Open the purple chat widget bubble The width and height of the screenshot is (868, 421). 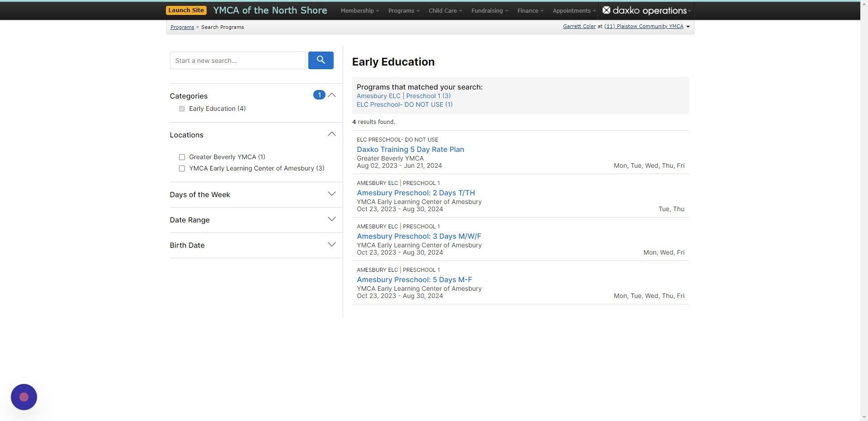pos(24,397)
